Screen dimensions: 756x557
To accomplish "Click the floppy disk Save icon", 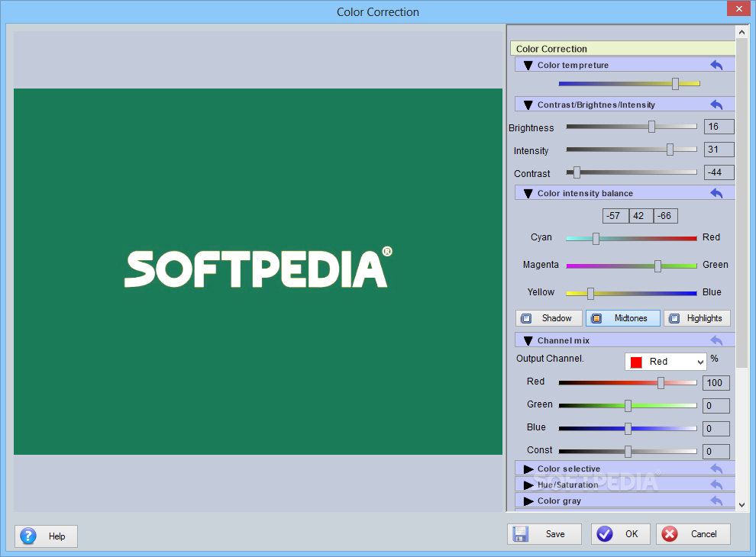I will 521,534.
